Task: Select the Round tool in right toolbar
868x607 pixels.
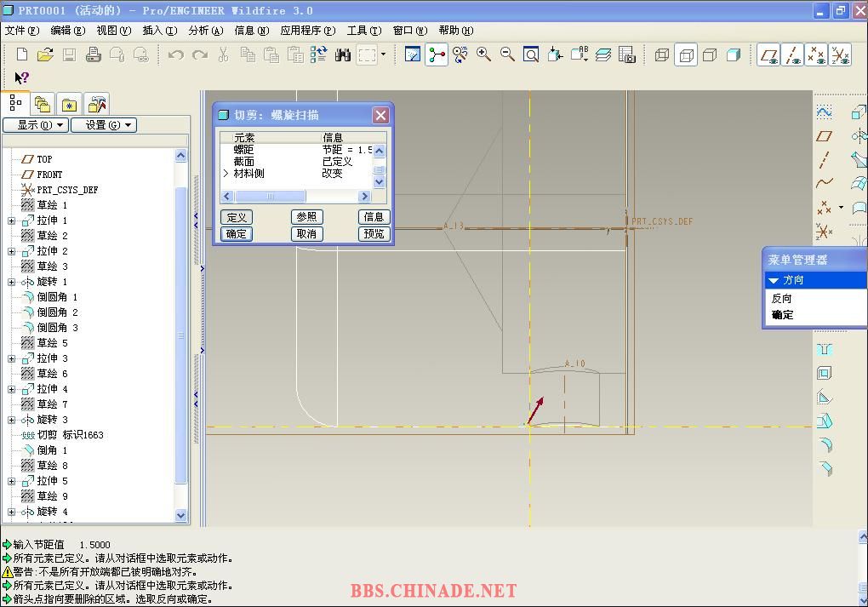Action: coord(825,444)
